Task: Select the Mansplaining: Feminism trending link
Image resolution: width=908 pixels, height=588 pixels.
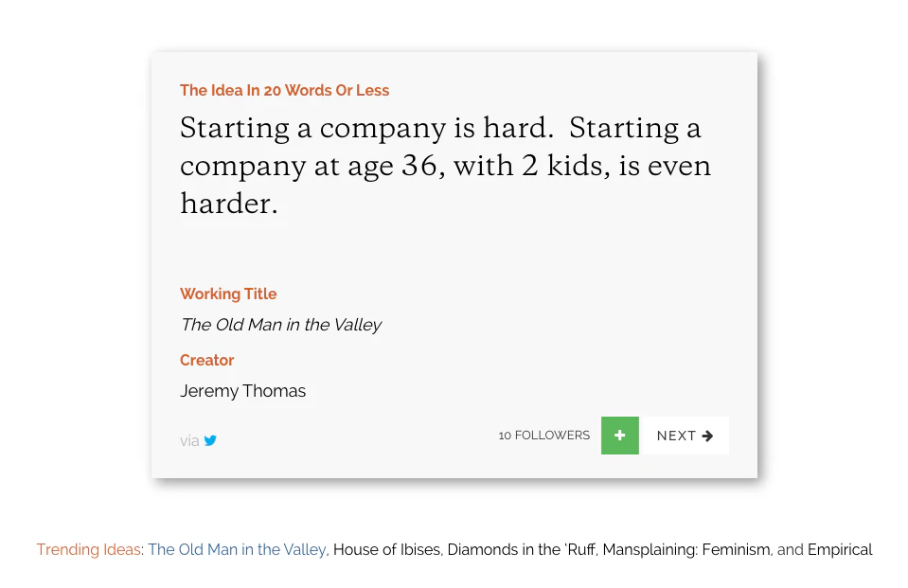Action: pos(685,549)
